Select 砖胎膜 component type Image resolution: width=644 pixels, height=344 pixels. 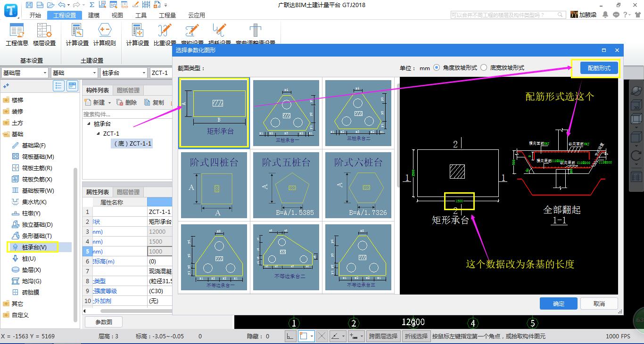[31, 293]
